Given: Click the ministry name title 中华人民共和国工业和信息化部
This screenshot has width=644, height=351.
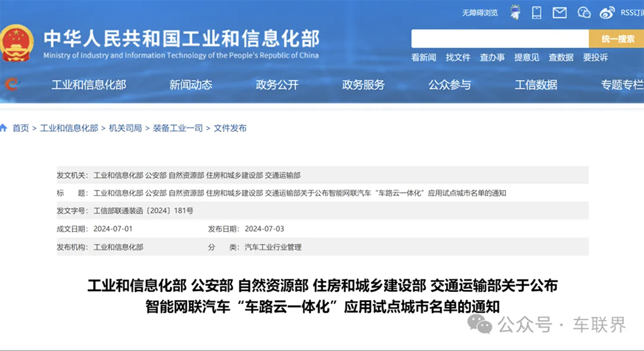Looking at the screenshot, I should (x=182, y=39).
